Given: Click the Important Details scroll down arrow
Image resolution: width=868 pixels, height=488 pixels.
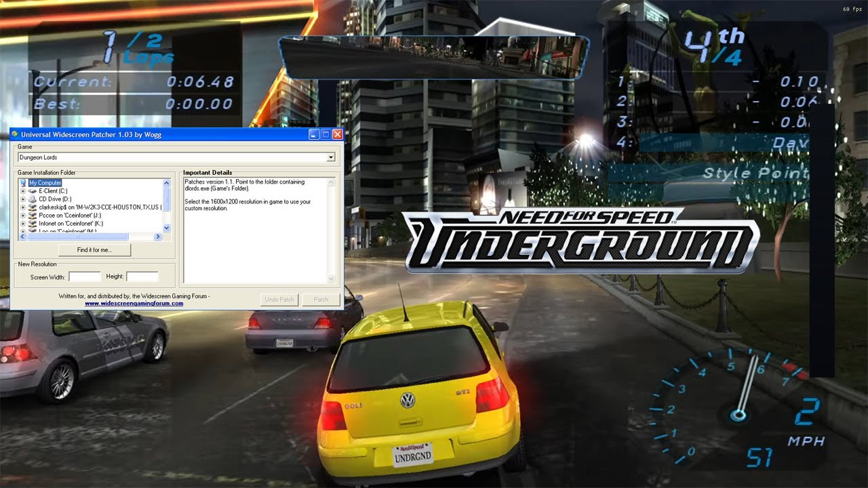Looking at the screenshot, I should click(x=332, y=279).
